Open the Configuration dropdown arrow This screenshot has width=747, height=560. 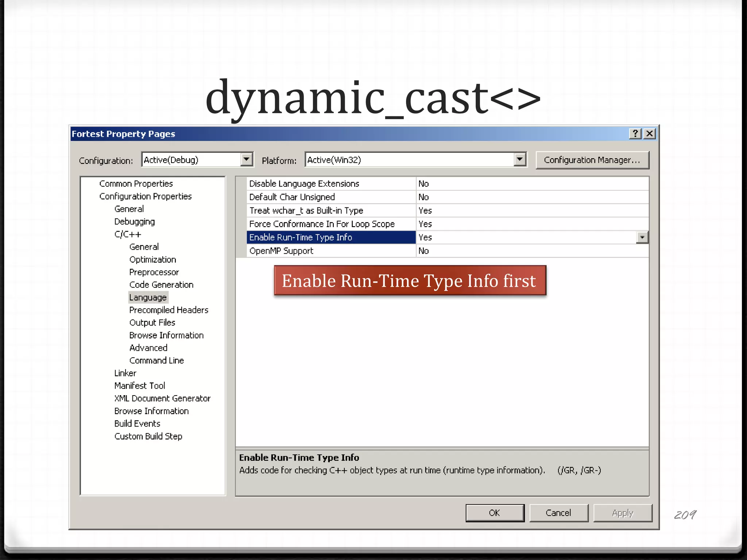click(247, 159)
